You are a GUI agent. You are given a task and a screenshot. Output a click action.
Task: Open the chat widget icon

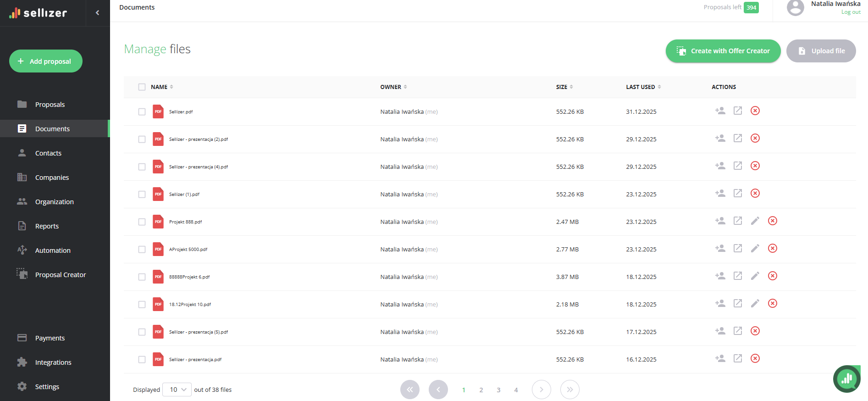coord(846,379)
